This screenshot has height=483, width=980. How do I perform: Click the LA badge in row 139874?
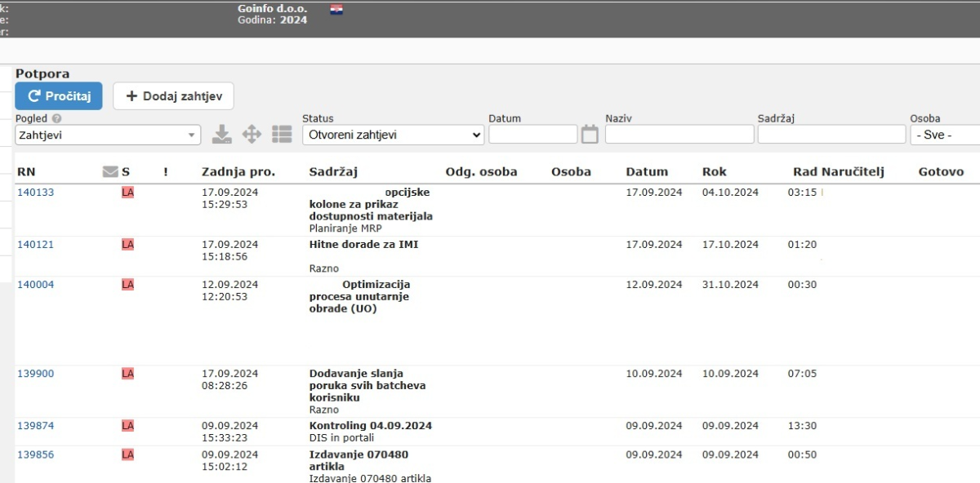(127, 426)
